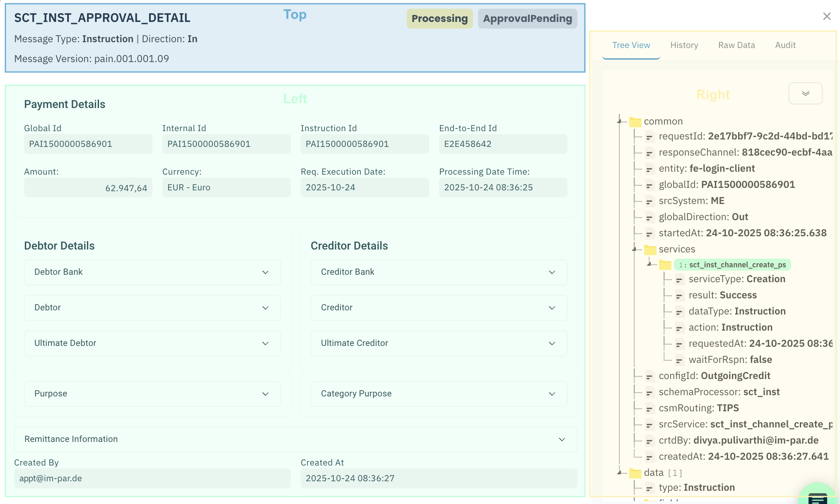Click the Processing status badge
This screenshot has width=840, height=504.
tap(439, 19)
